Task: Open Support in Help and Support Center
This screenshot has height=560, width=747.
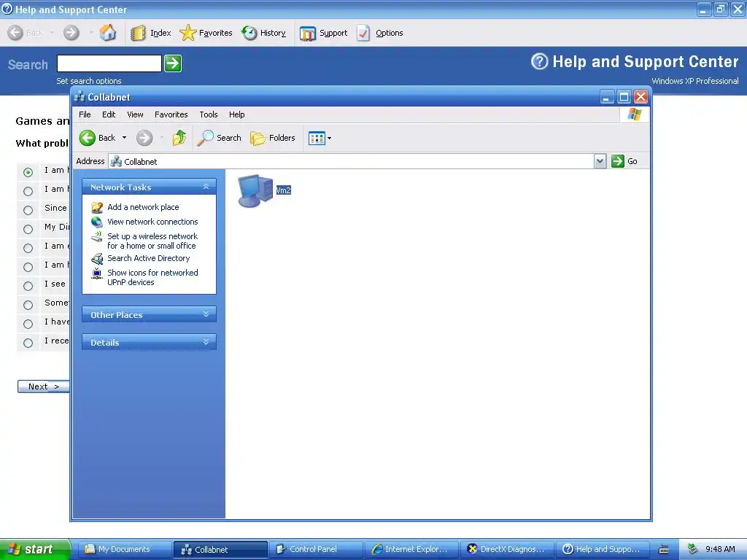Action: point(323,33)
